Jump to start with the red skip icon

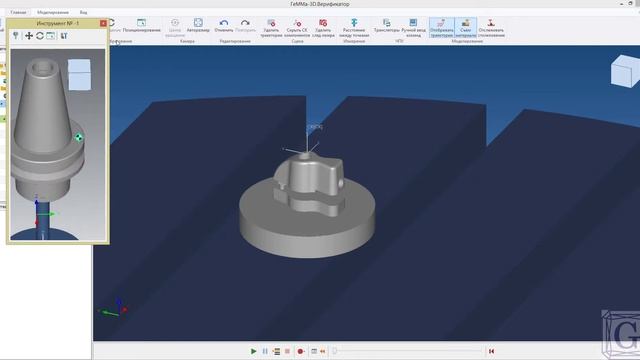[x=491, y=351]
